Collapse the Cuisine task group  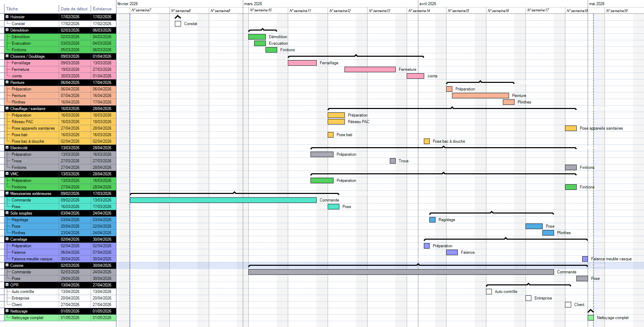[7, 265]
